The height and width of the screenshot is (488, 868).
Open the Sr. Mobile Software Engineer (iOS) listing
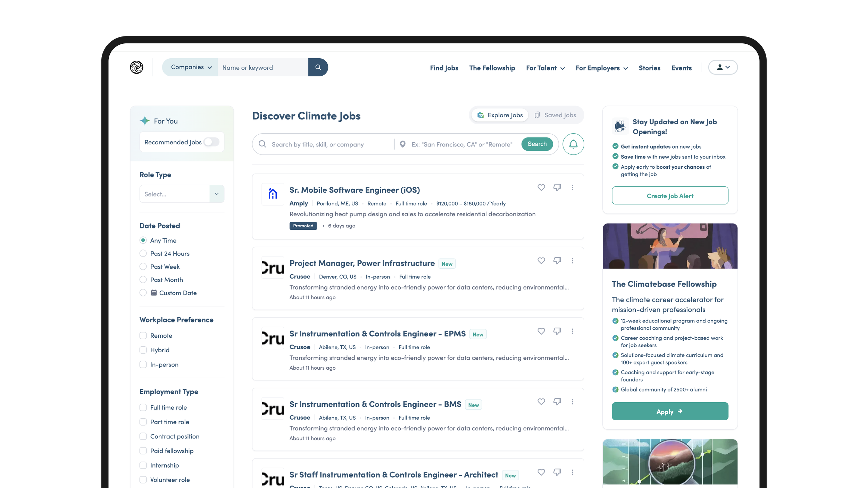click(x=354, y=190)
